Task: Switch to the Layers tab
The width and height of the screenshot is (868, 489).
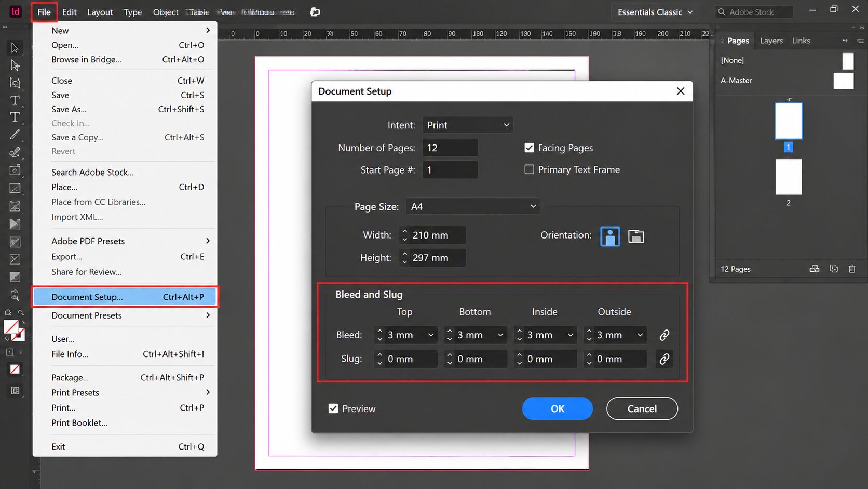Action: click(771, 41)
